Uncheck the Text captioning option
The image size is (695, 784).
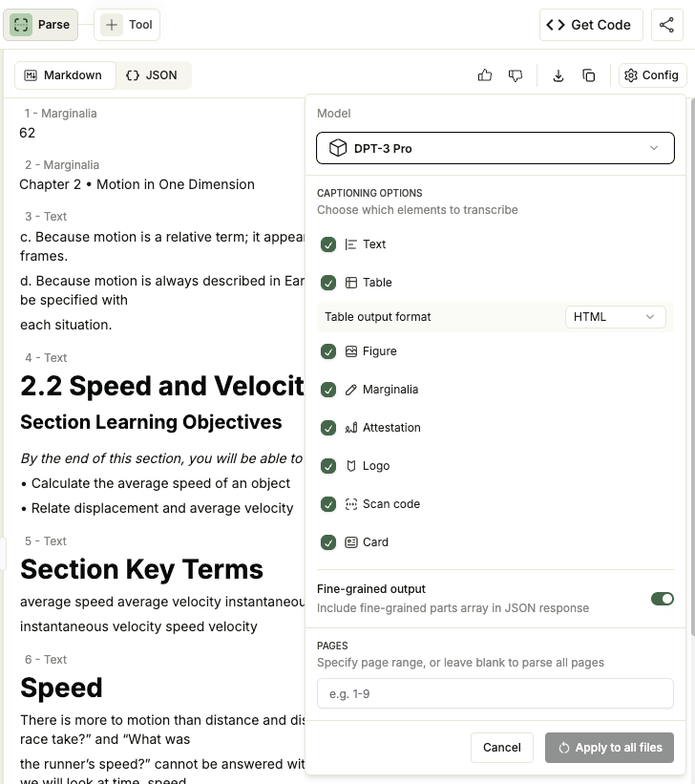pyautogui.click(x=328, y=244)
